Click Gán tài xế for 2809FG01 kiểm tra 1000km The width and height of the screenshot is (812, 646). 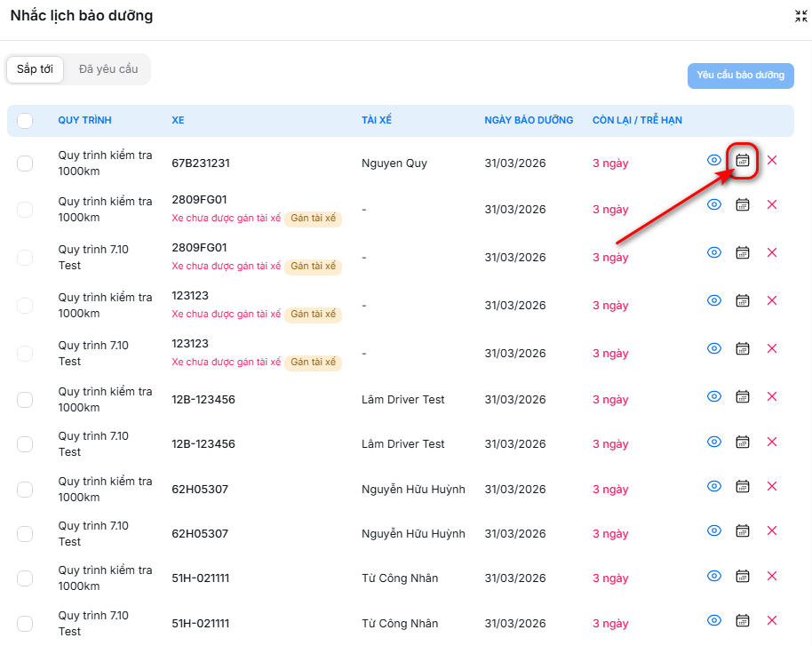[313, 219]
